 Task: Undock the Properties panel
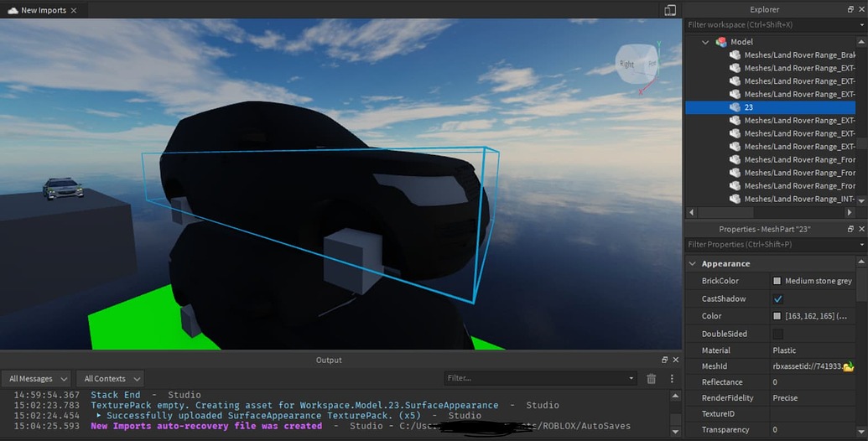850,229
